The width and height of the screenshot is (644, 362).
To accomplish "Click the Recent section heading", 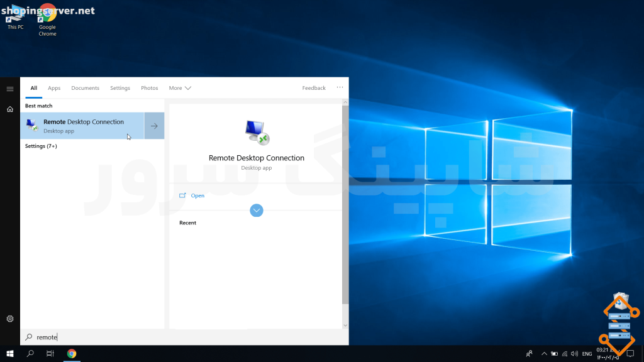I will tap(187, 223).
